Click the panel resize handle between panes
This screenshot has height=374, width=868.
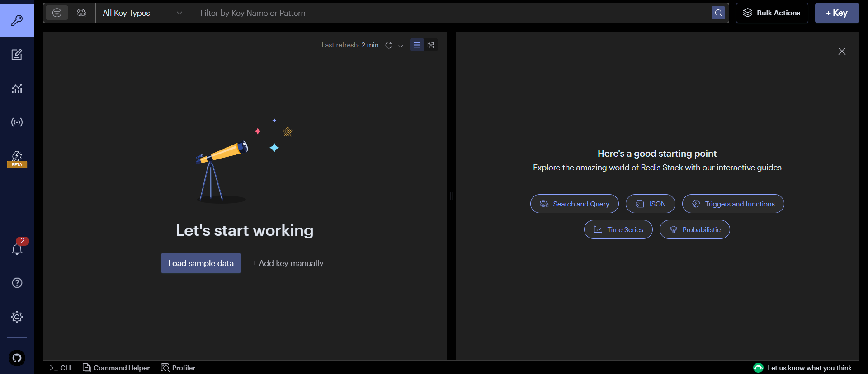click(x=451, y=196)
